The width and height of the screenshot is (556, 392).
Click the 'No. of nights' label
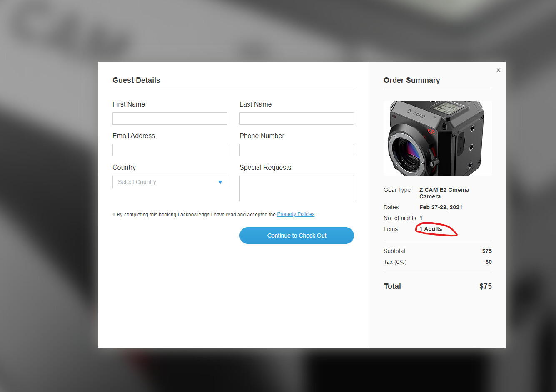click(400, 218)
